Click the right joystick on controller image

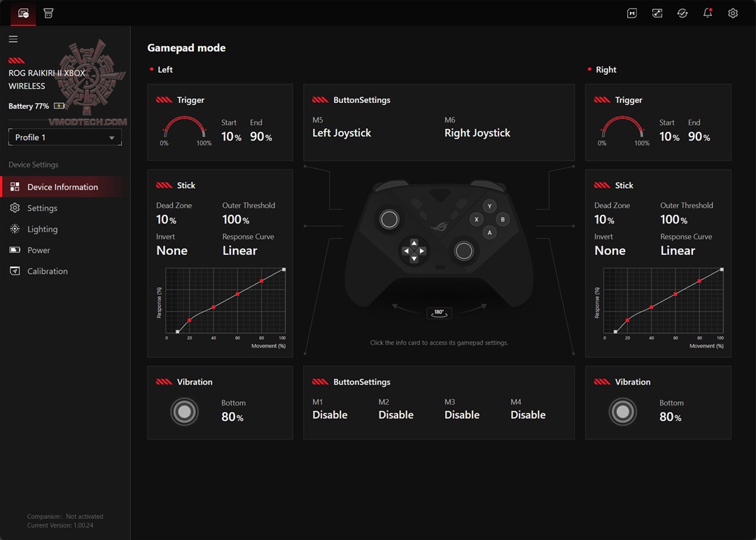[464, 251]
